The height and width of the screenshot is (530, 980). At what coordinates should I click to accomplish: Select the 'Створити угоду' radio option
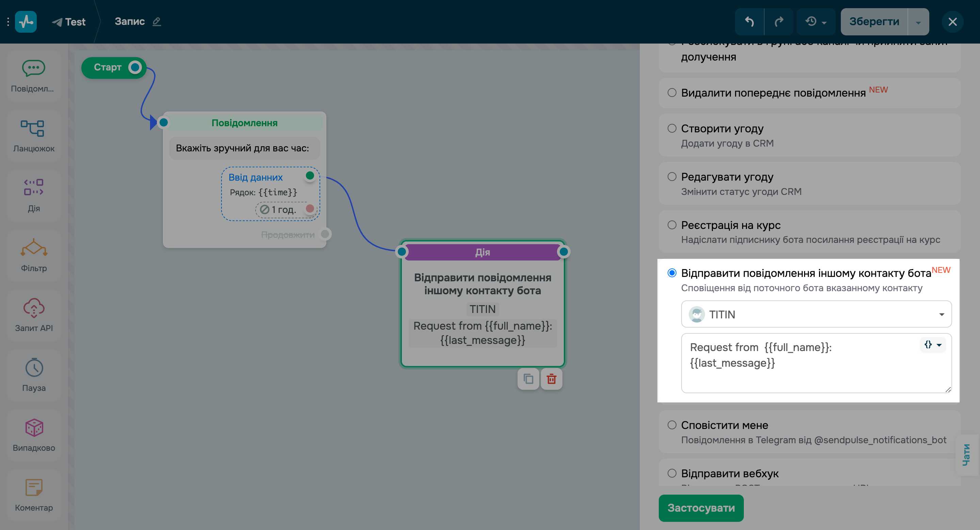tap(672, 129)
